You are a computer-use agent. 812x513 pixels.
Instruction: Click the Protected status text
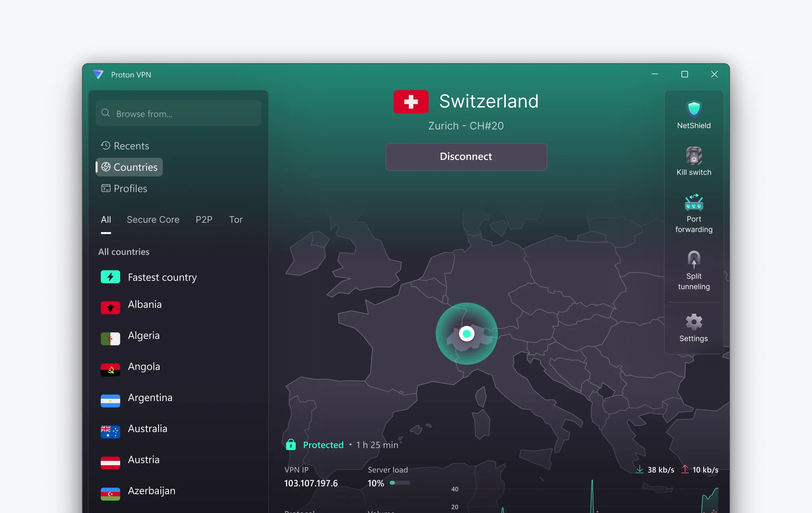click(x=323, y=445)
